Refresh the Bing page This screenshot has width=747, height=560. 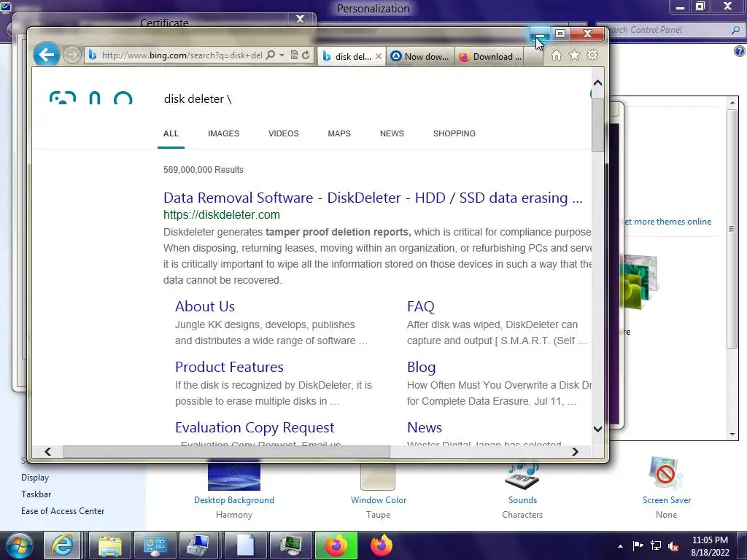[306, 55]
